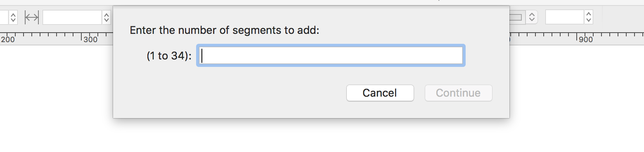
Task: Click the 300 mark on the ruler
Action: point(90,40)
